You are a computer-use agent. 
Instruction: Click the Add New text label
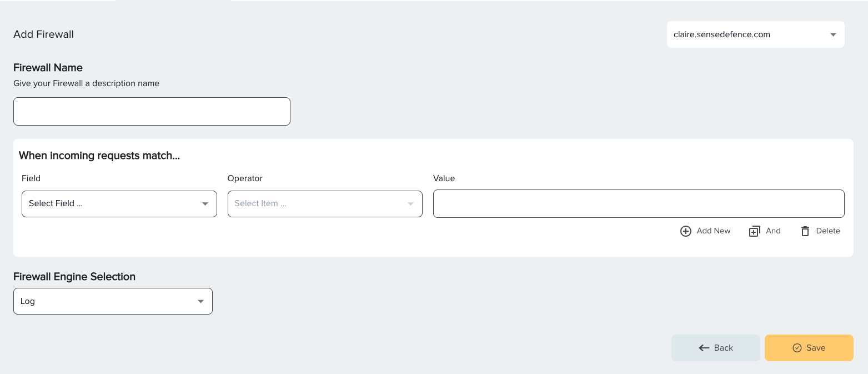coord(714,231)
